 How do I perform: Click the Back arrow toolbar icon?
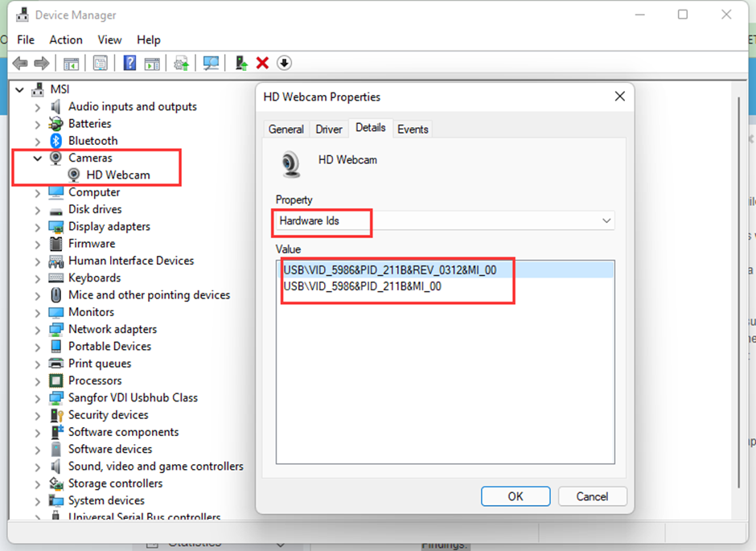tap(20, 64)
